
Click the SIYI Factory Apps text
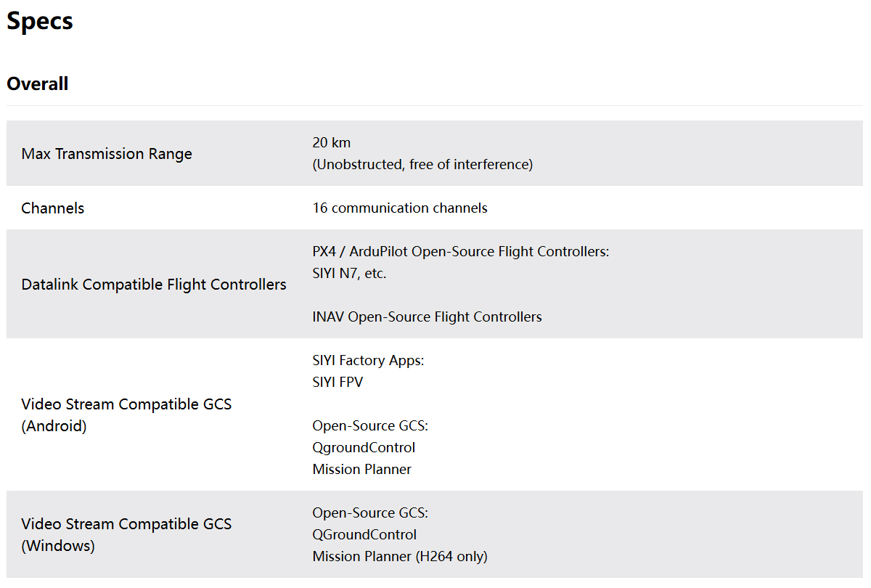368,360
